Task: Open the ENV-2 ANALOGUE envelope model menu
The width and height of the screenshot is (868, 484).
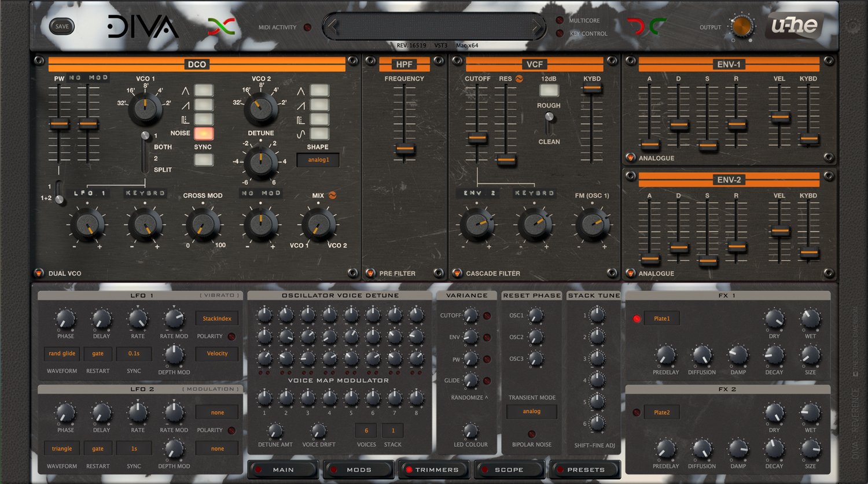Action: click(630, 273)
